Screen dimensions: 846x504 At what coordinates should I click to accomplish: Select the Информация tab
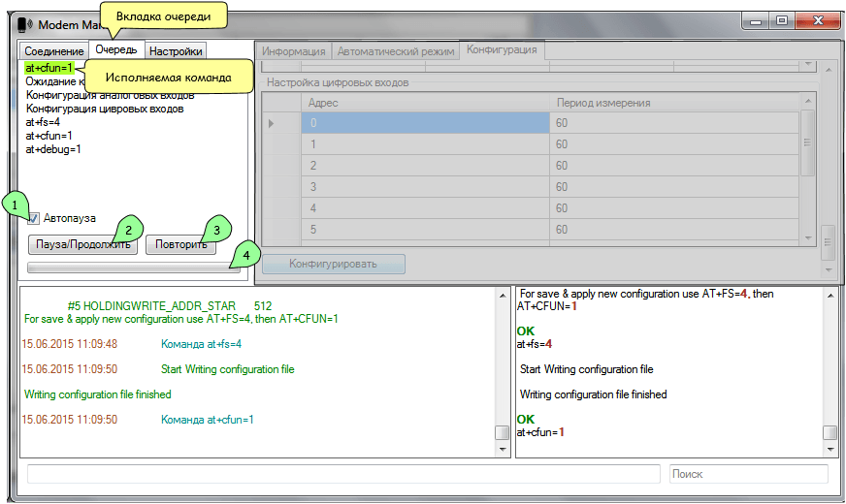tap(294, 51)
